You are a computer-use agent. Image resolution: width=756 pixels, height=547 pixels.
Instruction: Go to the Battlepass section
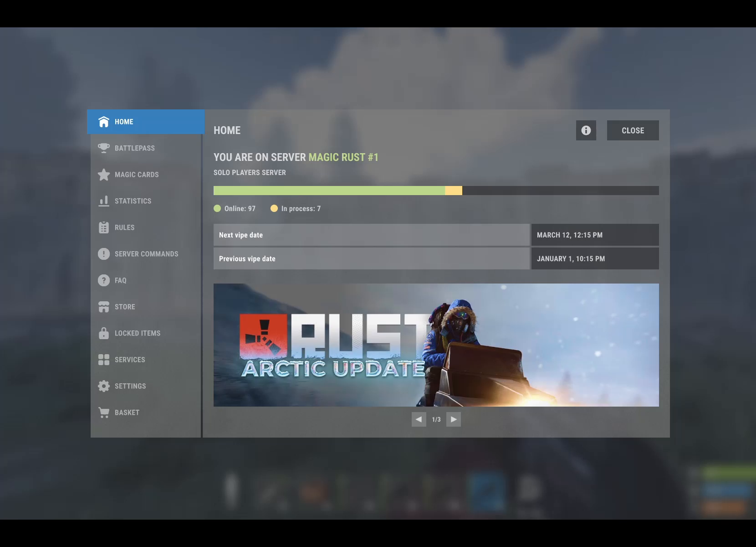[x=146, y=148]
